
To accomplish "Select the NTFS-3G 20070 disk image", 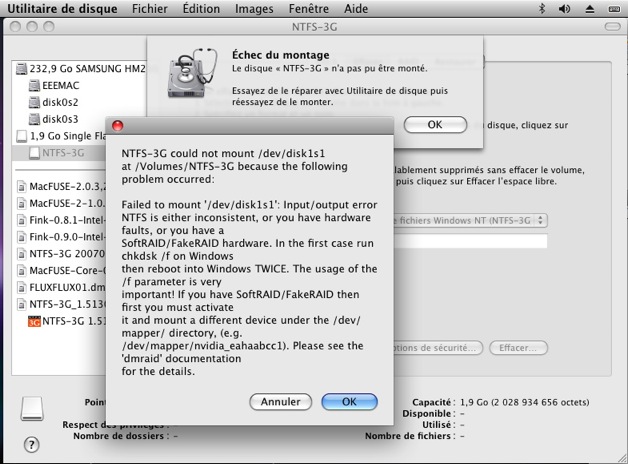I will click(61, 254).
